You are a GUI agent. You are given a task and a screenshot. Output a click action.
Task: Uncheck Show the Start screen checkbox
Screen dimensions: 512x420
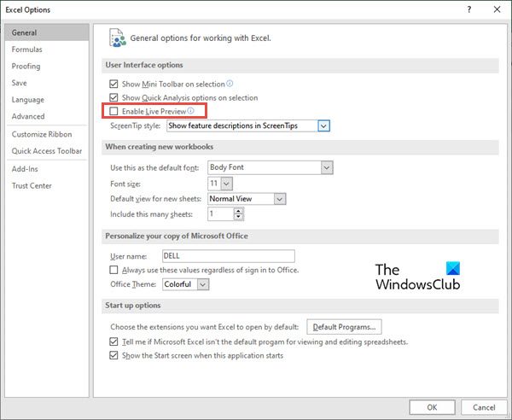(113, 355)
